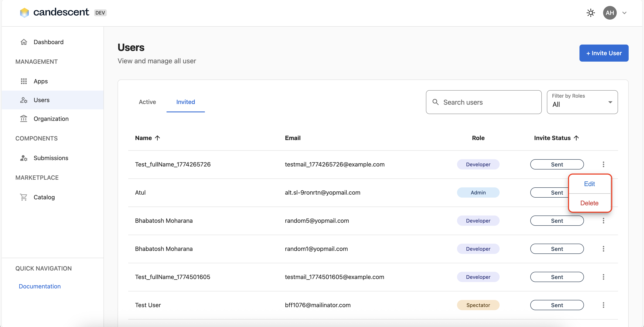Viewport: 644px width, 327px height.
Task: Switch to the Active tab
Action: pos(147,102)
